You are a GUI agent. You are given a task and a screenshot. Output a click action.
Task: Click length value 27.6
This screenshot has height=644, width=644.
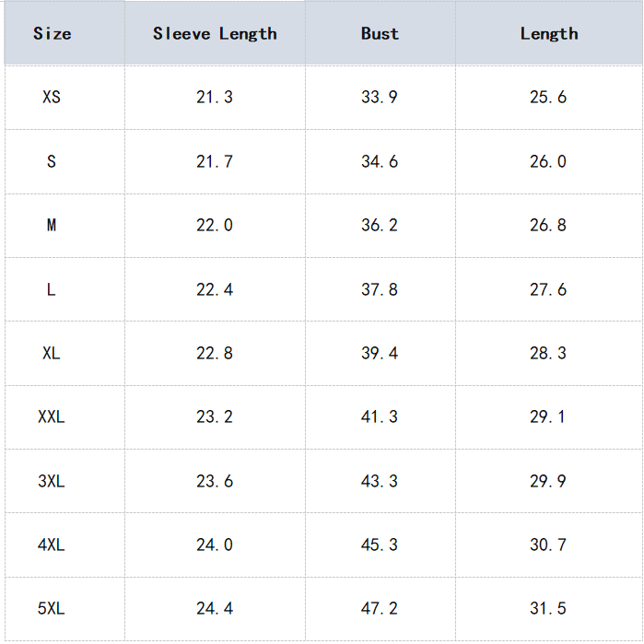[x=548, y=289]
